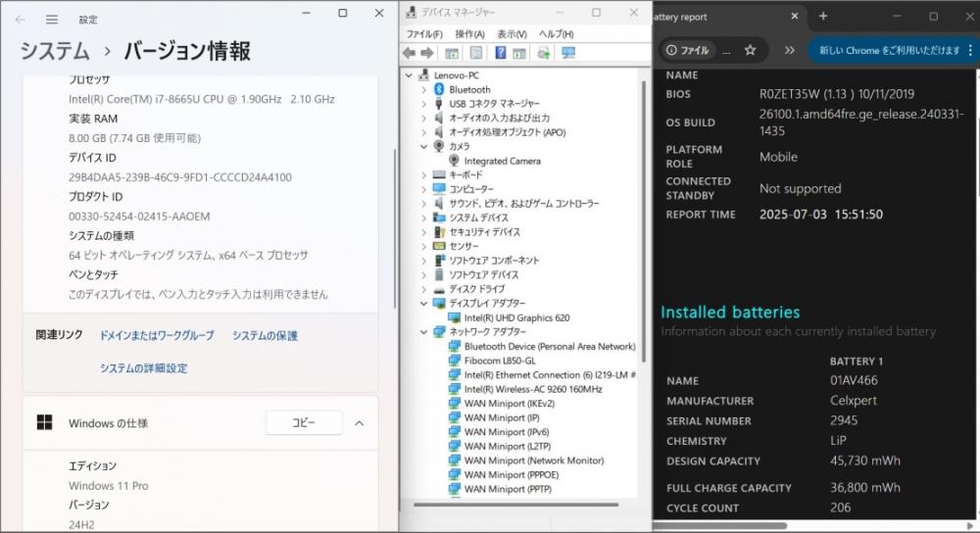Open the ファイル(F) menu
This screenshot has width=980, height=533.
click(424, 33)
